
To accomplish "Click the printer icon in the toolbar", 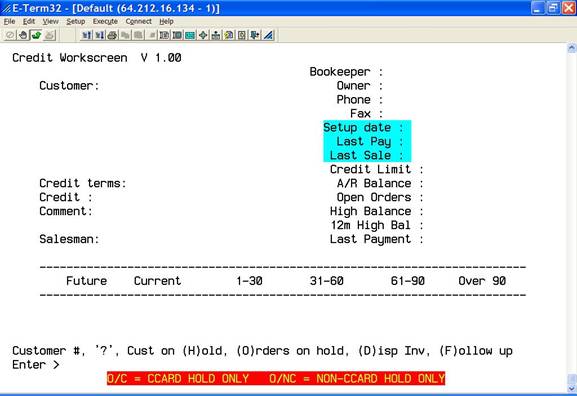I will 112,35.
